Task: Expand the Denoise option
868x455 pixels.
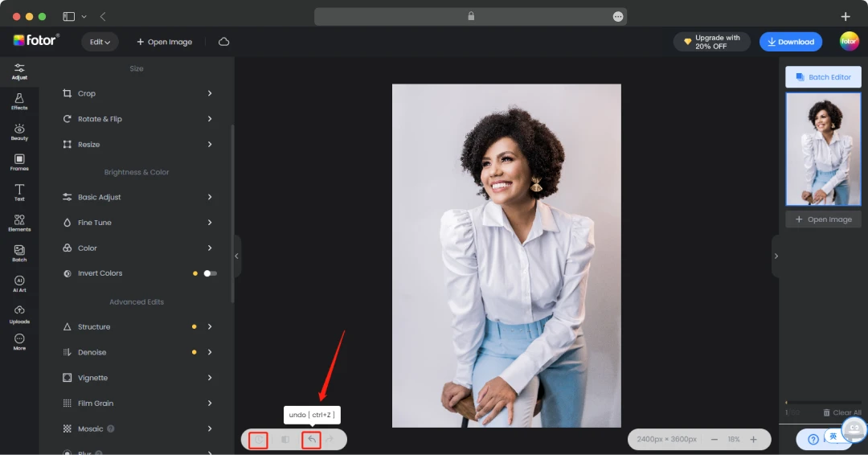Action: click(x=210, y=352)
